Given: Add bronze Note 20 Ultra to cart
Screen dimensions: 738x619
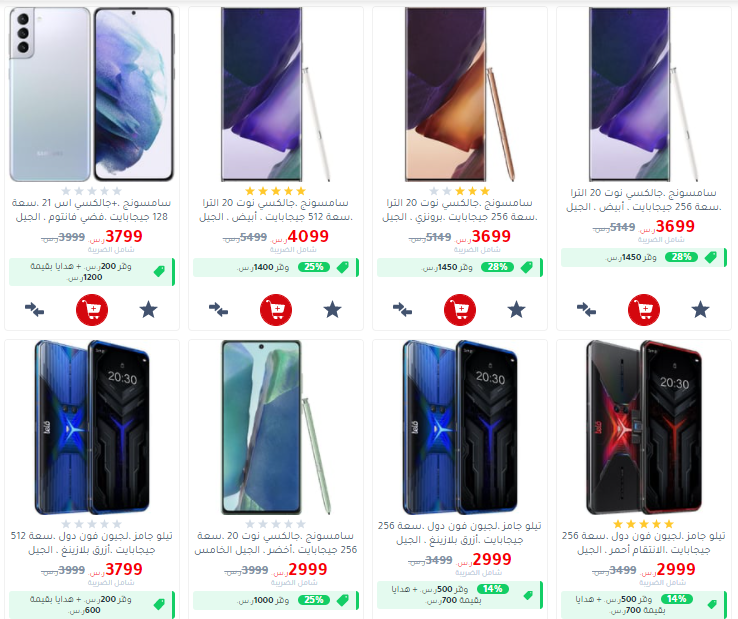Looking at the screenshot, I should point(460,310).
